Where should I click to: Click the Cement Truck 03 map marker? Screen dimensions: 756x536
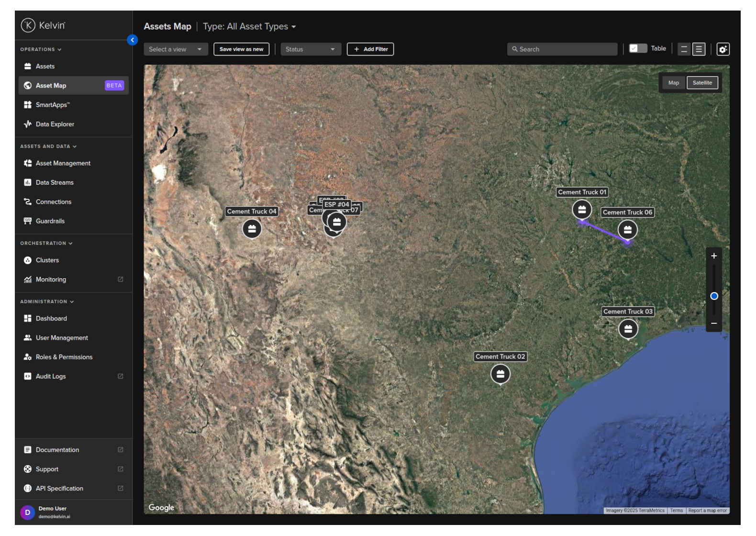coord(628,329)
